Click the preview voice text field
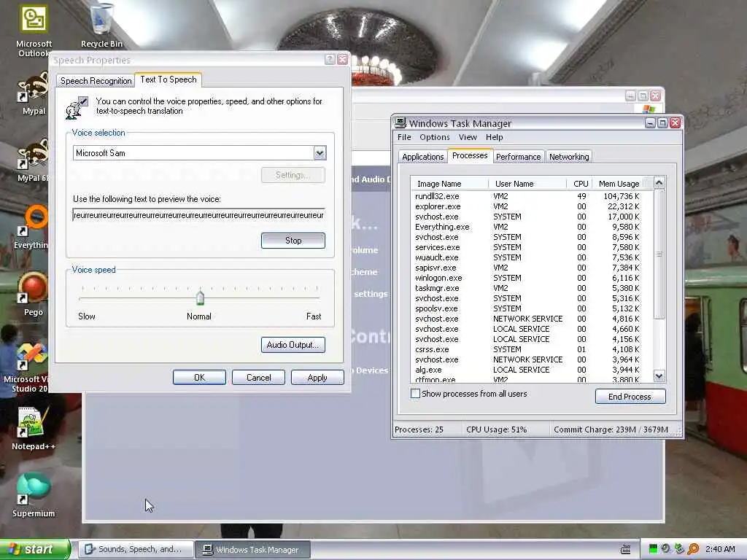This screenshot has width=747, height=560. pyautogui.click(x=198, y=215)
